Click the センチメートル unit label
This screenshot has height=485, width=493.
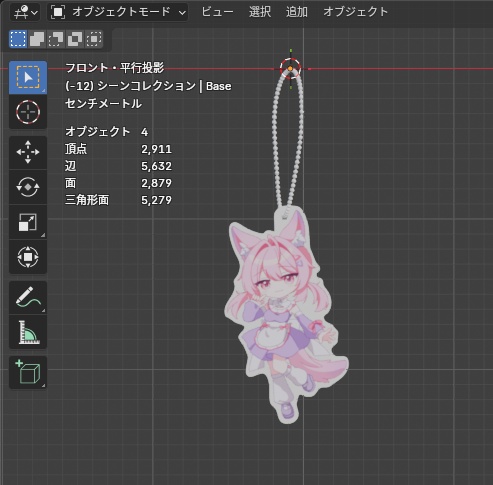[103, 104]
